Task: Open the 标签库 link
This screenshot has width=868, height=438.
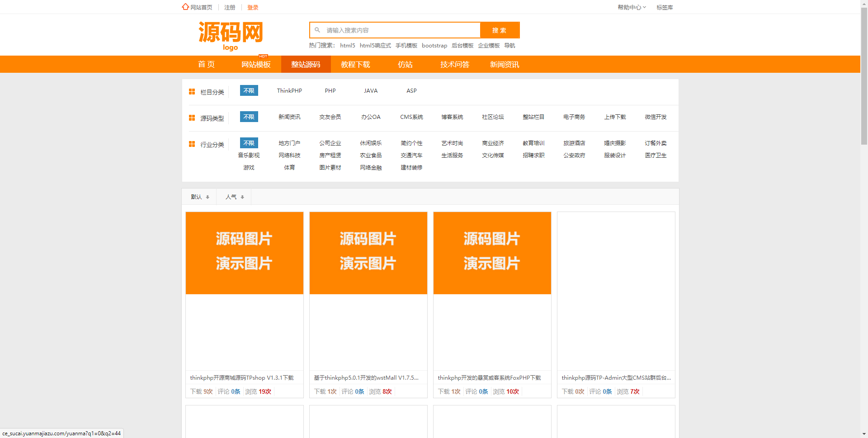Action: coord(665,7)
